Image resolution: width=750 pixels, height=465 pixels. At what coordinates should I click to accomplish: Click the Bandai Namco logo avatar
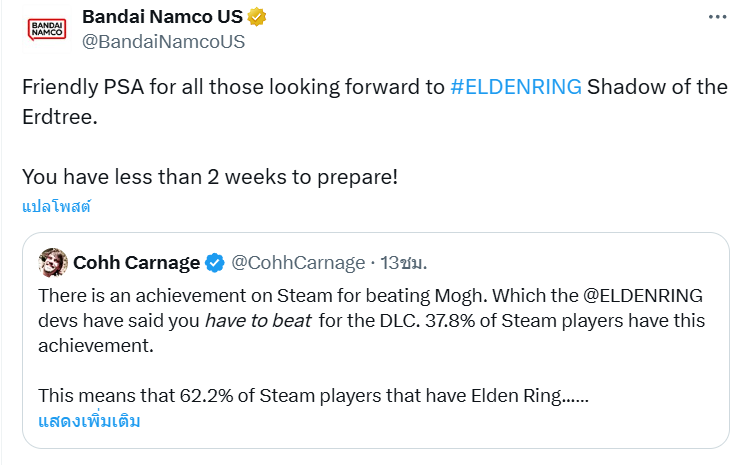pos(46,30)
